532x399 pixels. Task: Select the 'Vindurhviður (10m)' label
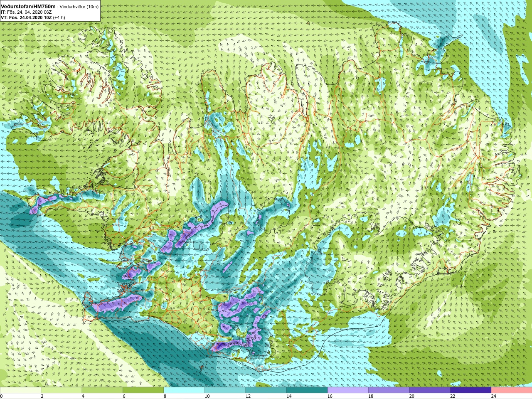point(79,7)
